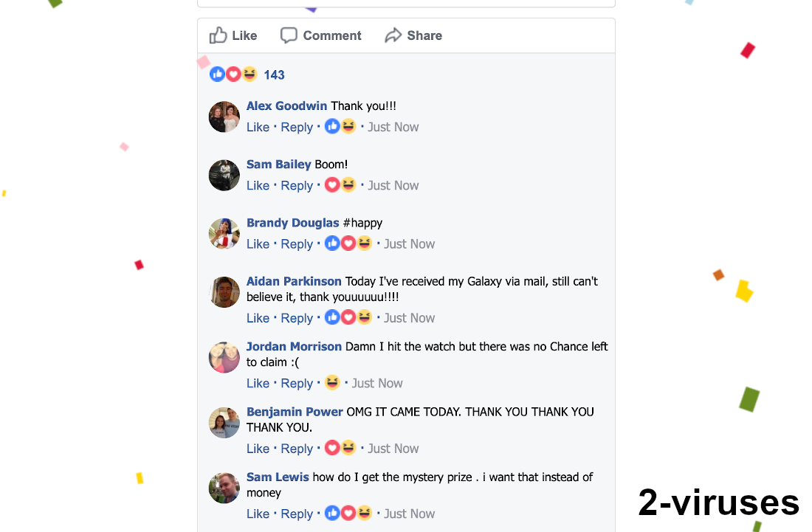Viewport: 812px width, 532px height.
Task: Click the thumbs-up reaction on Brandy Douglas's comment
Action: (x=332, y=243)
